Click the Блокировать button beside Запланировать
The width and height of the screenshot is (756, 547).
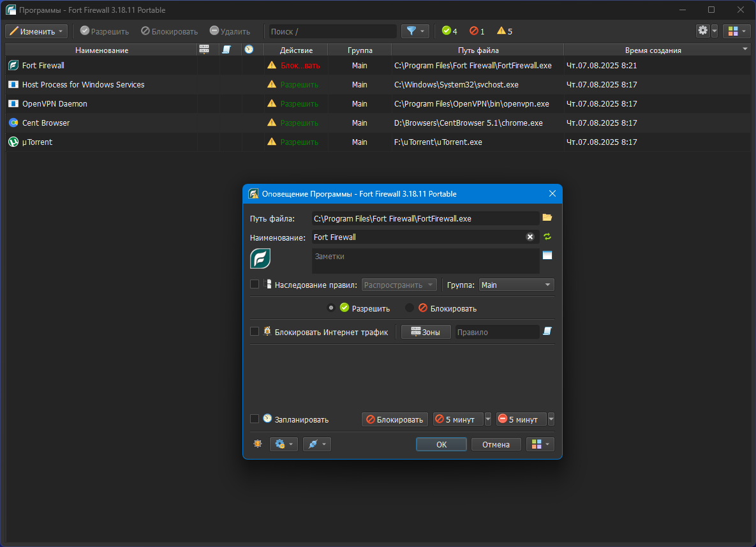pyautogui.click(x=394, y=419)
